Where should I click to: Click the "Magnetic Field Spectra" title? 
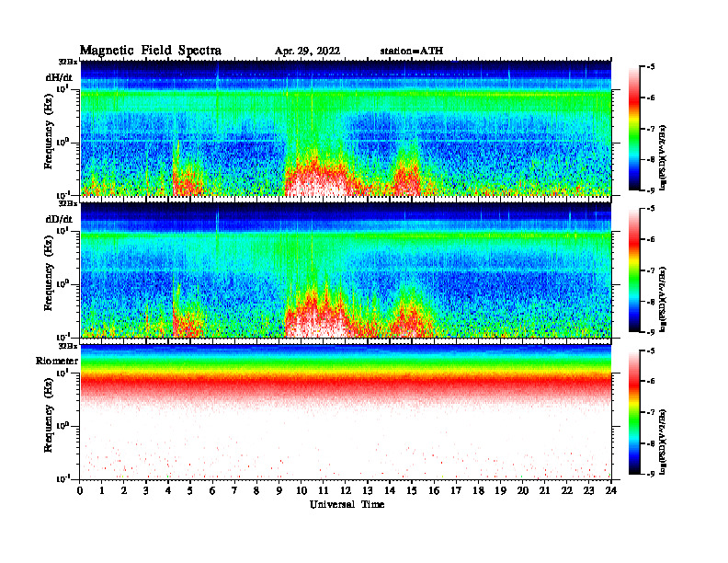(x=151, y=51)
